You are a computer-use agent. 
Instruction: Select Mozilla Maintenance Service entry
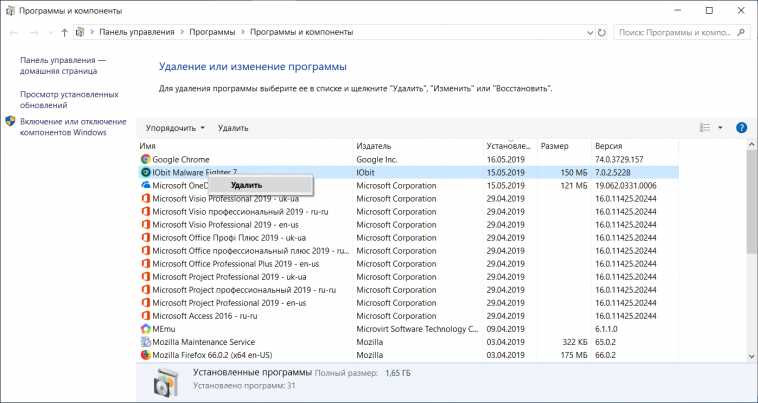tap(204, 342)
